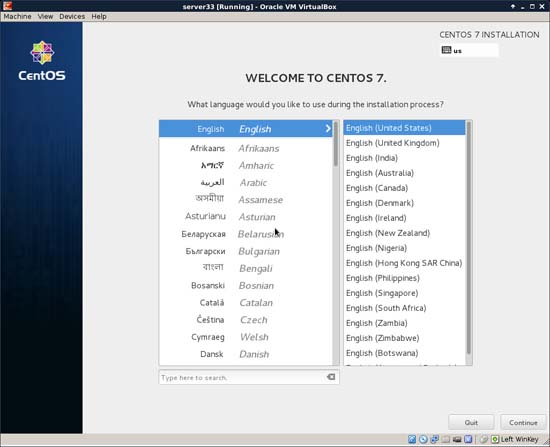Click the first blue icon in the status bar
The width and height of the screenshot is (550, 447).
pos(412,439)
